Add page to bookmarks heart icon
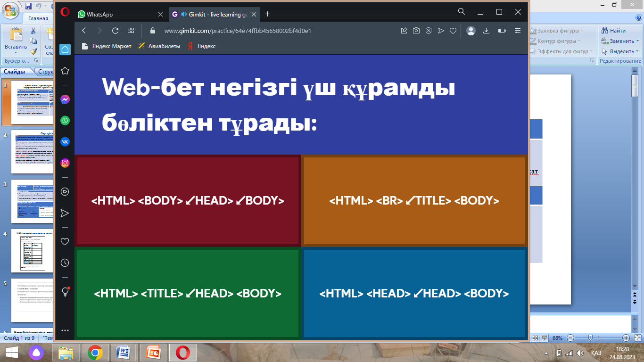 (453, 31)
